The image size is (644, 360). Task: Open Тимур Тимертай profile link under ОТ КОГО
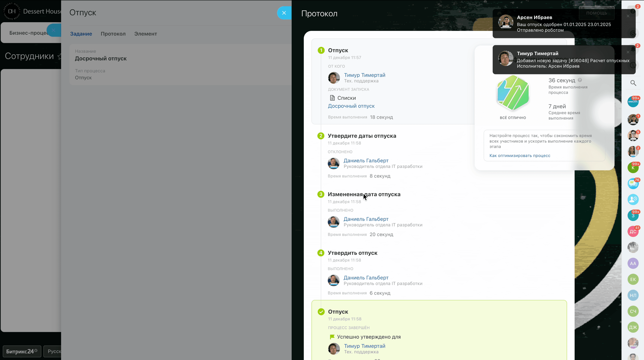coord(364,75)
